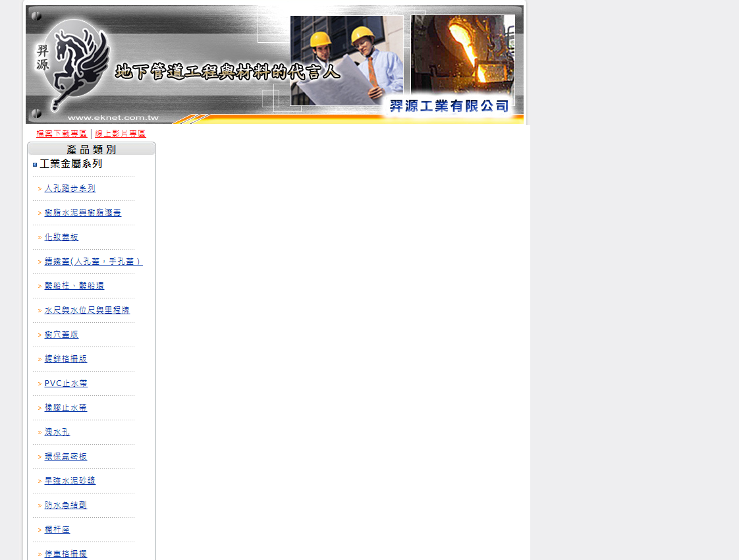
Task: Click the 地下管道工程與材料的代言人 slogan
Action: 228,72
